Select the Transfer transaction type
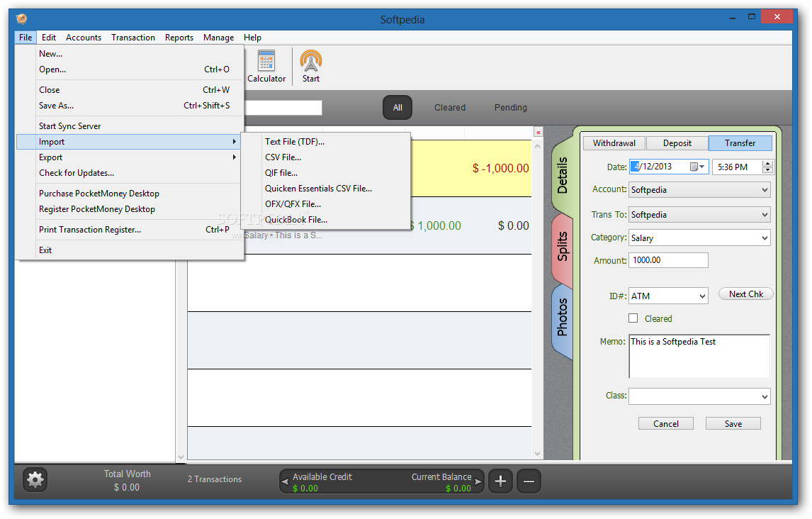The image size is (812, 519). 740,143
